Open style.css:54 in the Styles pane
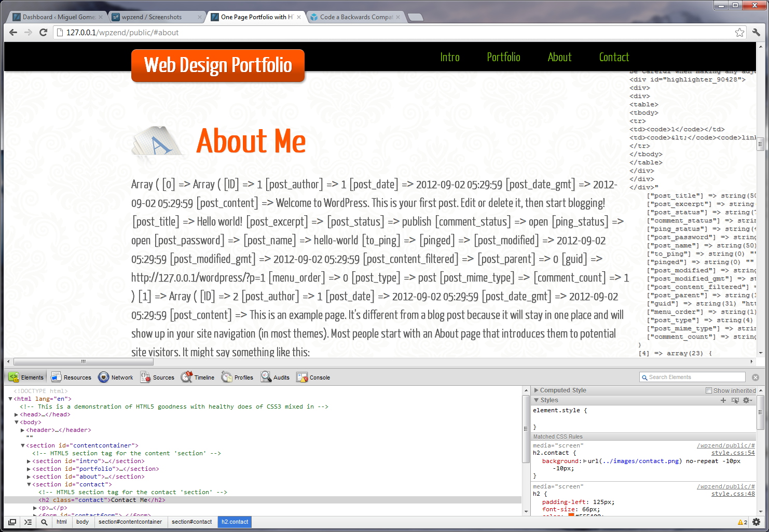Viewport: 769px width, 532px height. 733,452
